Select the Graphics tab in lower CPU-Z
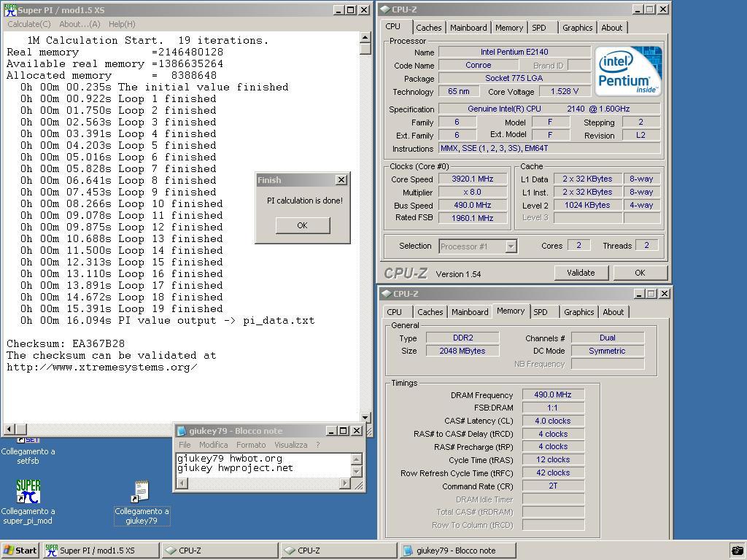747x560 pixels. (x=578, y=312)
